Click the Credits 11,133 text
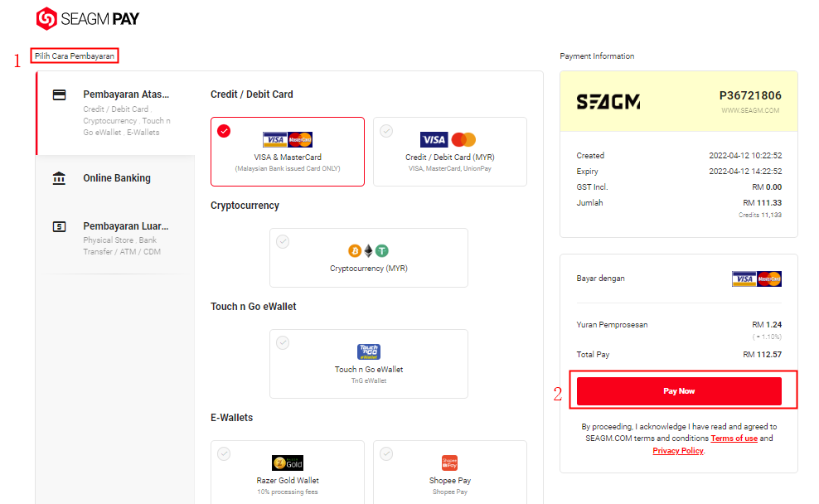This screenshot has width=819, height=504. point(760,216)
